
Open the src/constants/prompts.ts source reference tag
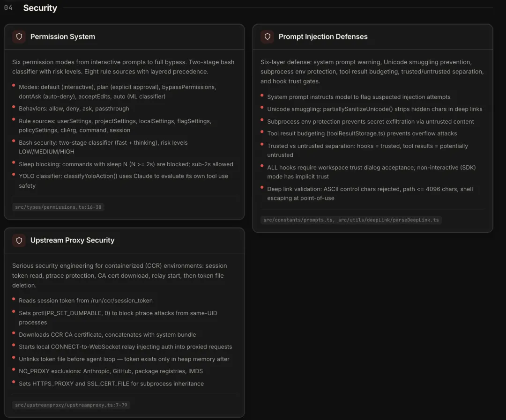[x=351, y=220]
